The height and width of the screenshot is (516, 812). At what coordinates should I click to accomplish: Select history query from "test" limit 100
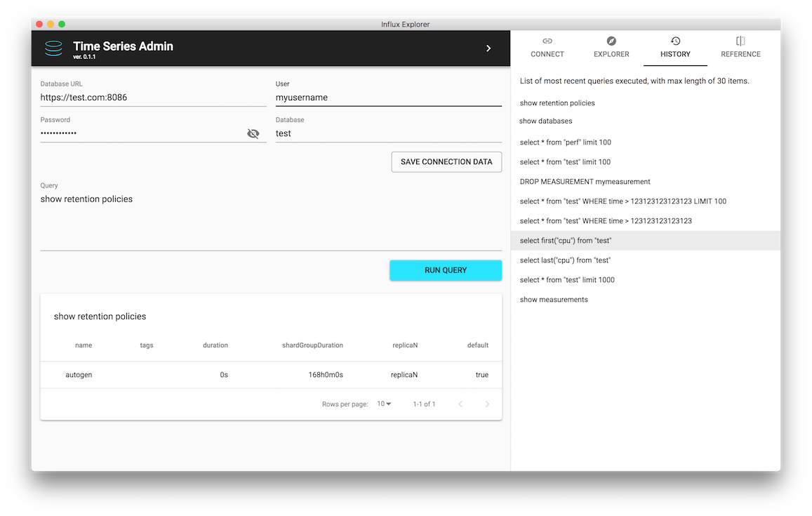pos(645,161)
